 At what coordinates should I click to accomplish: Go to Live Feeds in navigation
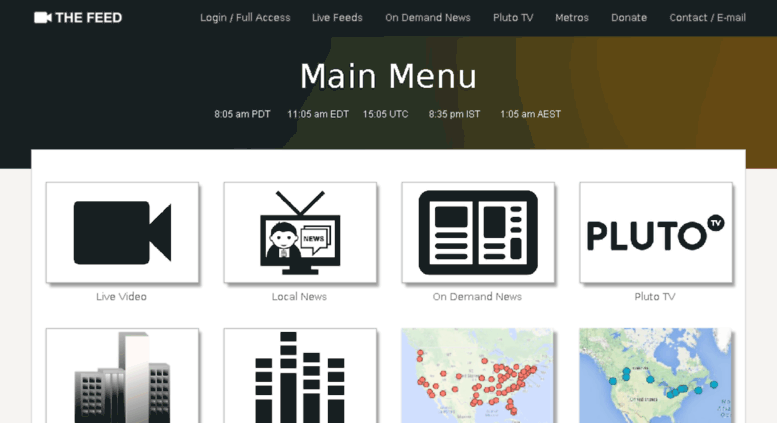[x=337, y=18]
